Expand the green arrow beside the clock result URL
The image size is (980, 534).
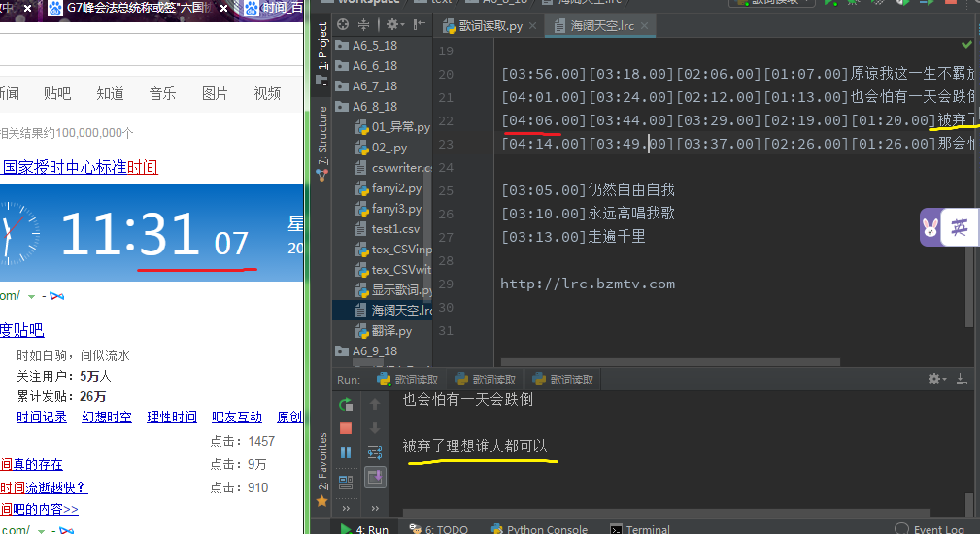31,297
